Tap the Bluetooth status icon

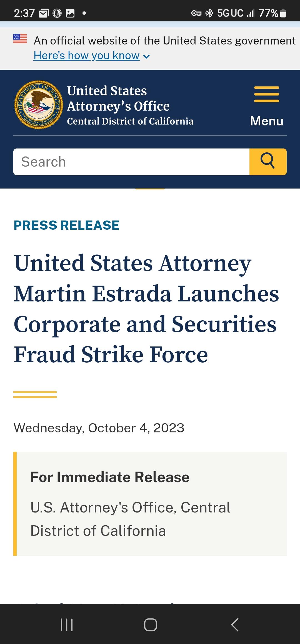point(209,13)
